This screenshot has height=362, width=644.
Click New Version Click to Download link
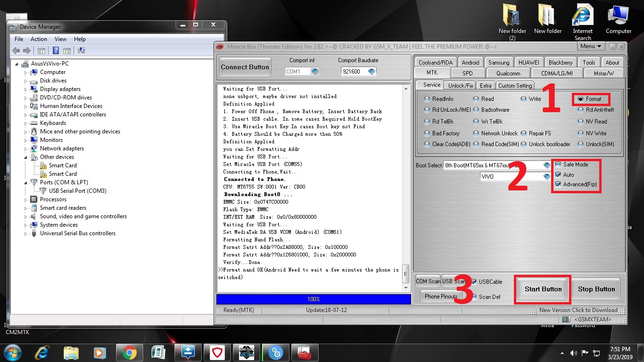click(x=578, y=310)
